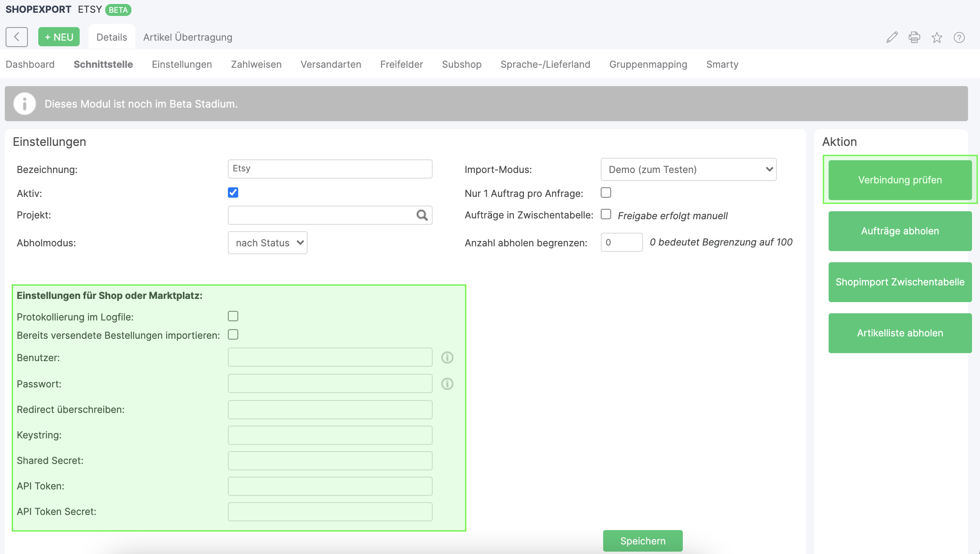The height and width of the screenshot is (554, 980).
Task: Check Bereits versendete Bestellungen importieren
Action: coord(233,334)
